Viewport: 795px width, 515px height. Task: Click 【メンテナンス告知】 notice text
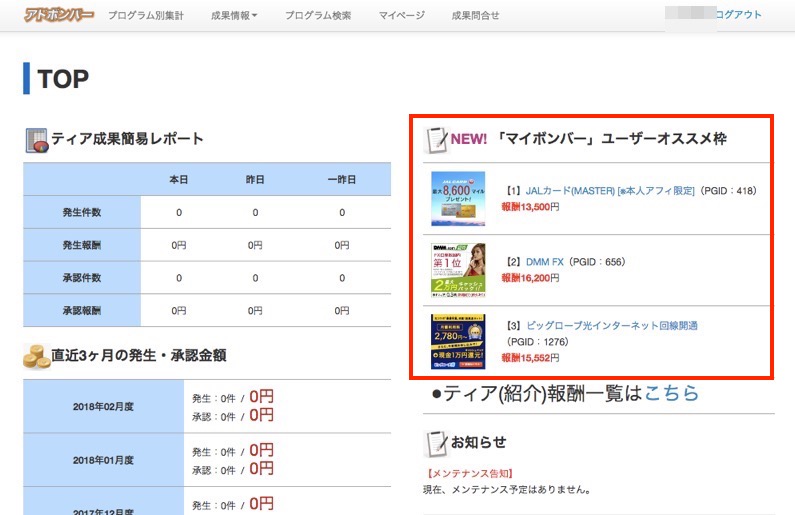tap(470, 473)
